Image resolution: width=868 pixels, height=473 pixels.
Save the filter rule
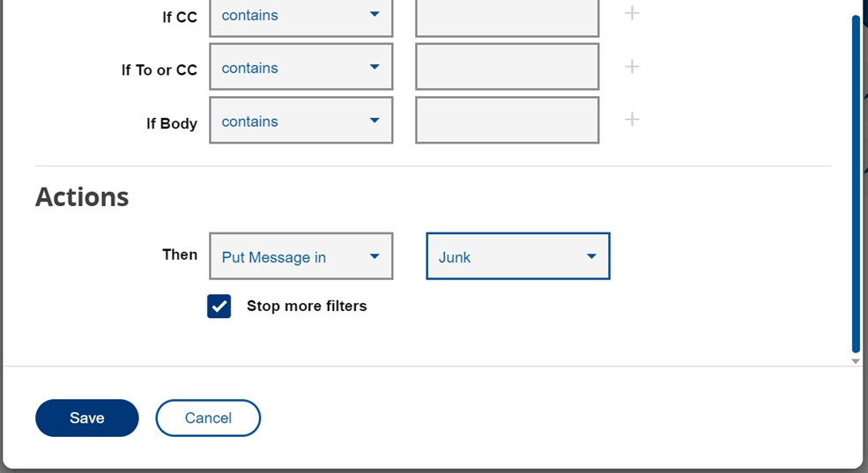pyautogui.click(x=87, y=418)
